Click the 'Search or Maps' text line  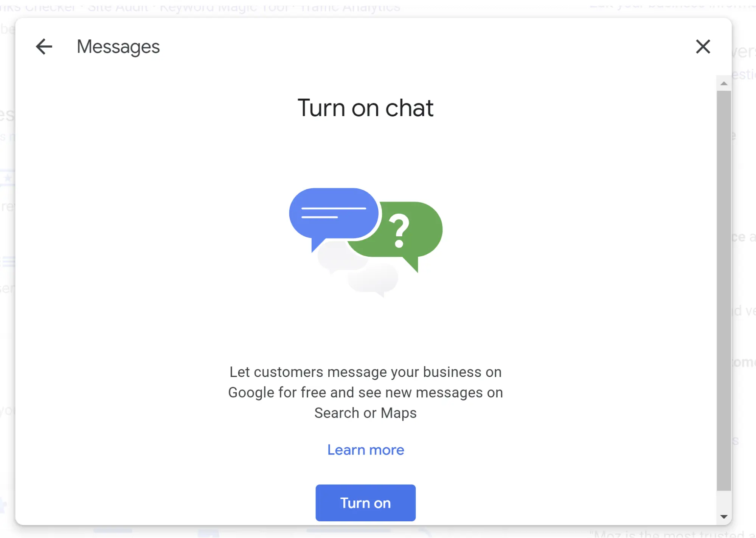coord(365,413)
